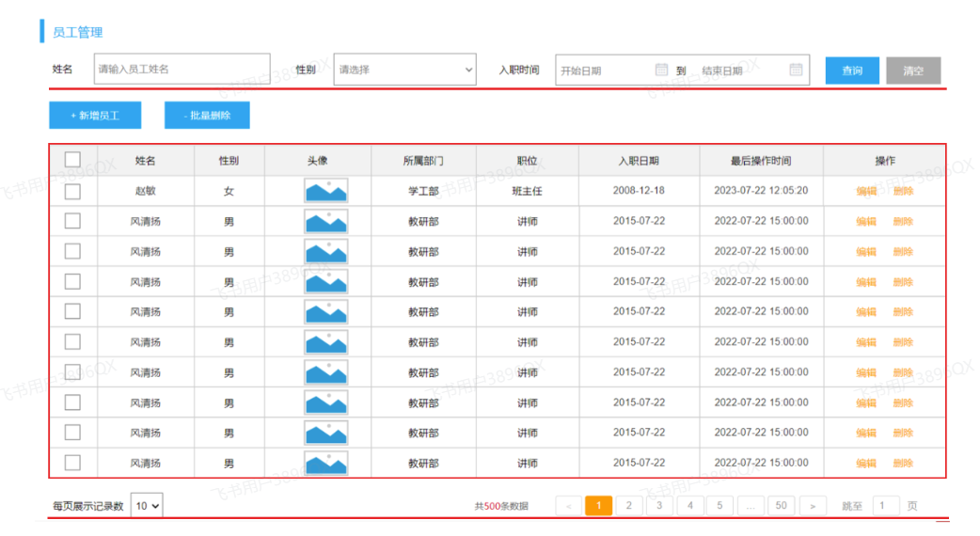Click the 2023-07-22 12:05:20 timestamp cell
The height and width of the screenshot is (536, 980).
[761, 191]
